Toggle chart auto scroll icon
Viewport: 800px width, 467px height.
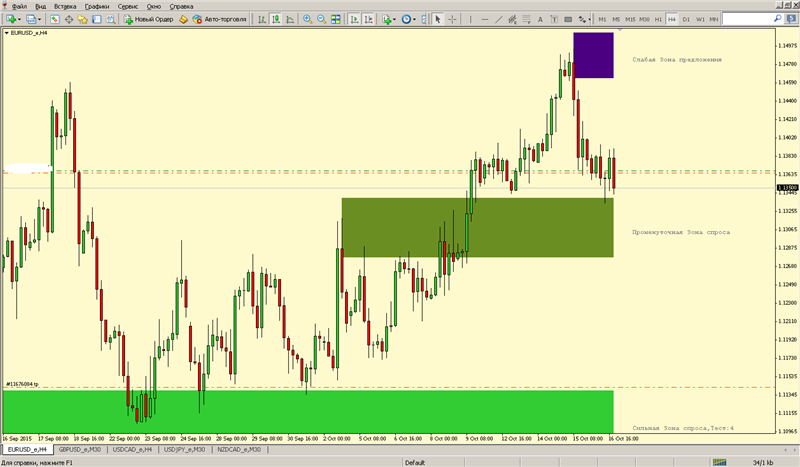pyautogui.click(x=354, y=19)
